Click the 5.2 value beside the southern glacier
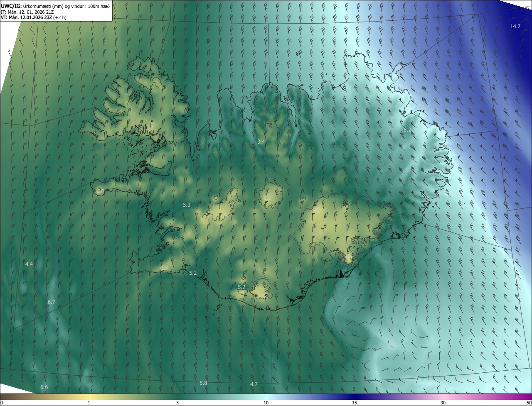The image size is (532, 406). click(241, 287)
